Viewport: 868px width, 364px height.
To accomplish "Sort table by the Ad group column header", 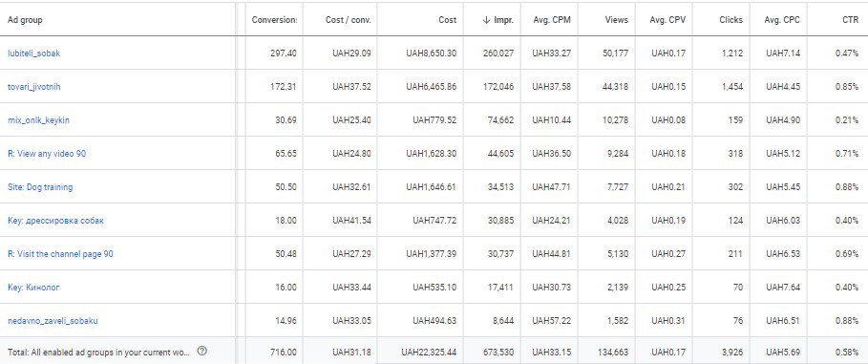I will 25,20.
